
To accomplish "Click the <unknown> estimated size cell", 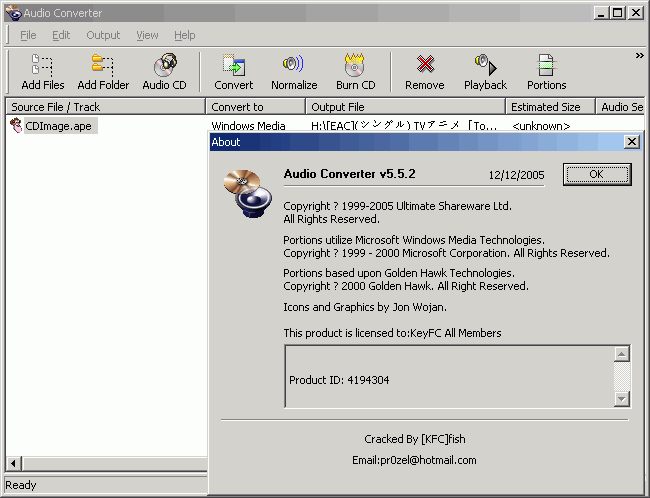I will click(x=541, y=126).
